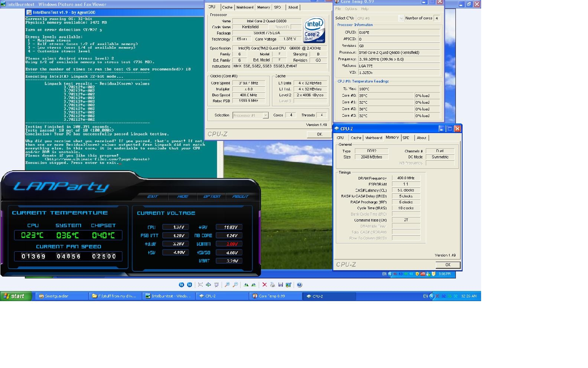Viewport: 588px width, 368px height.
Task: Select SPD tab in upper CPU-Z window
Action: tap(278, 7)
